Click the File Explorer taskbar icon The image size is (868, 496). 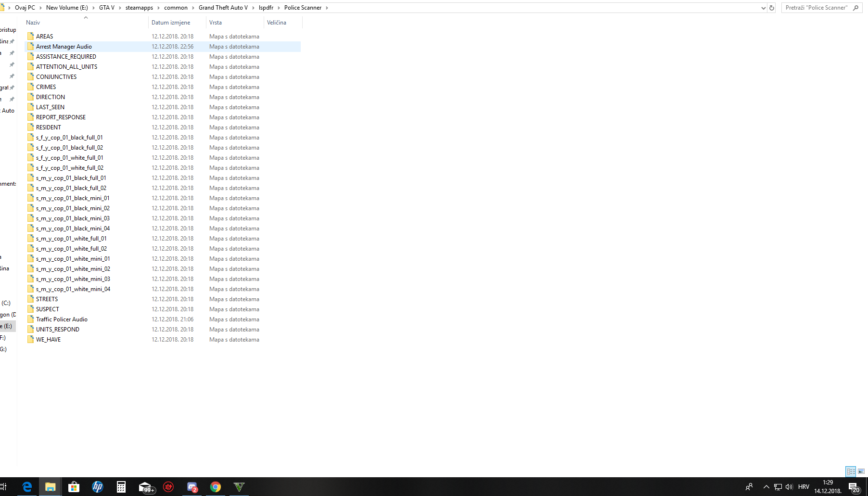coord(50,487)
